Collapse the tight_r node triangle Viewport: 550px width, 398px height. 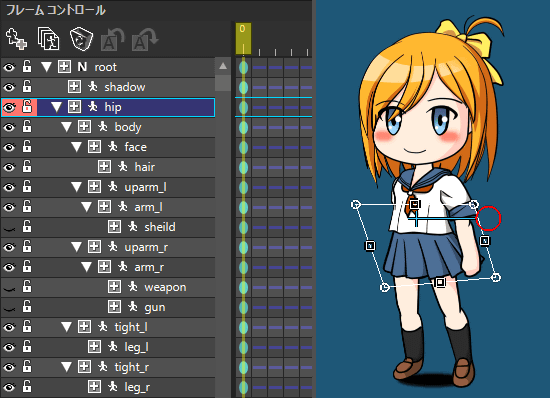pos(66,367)
